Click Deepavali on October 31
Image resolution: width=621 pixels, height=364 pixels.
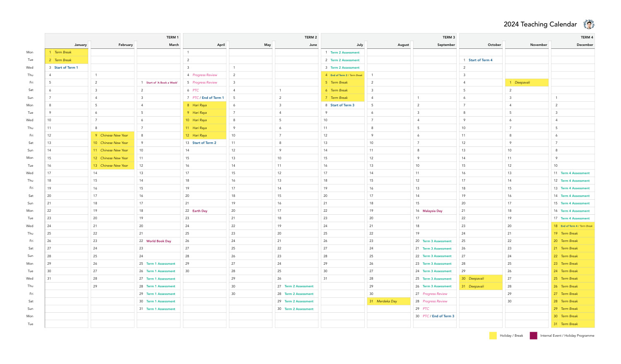tap(481, 286)
